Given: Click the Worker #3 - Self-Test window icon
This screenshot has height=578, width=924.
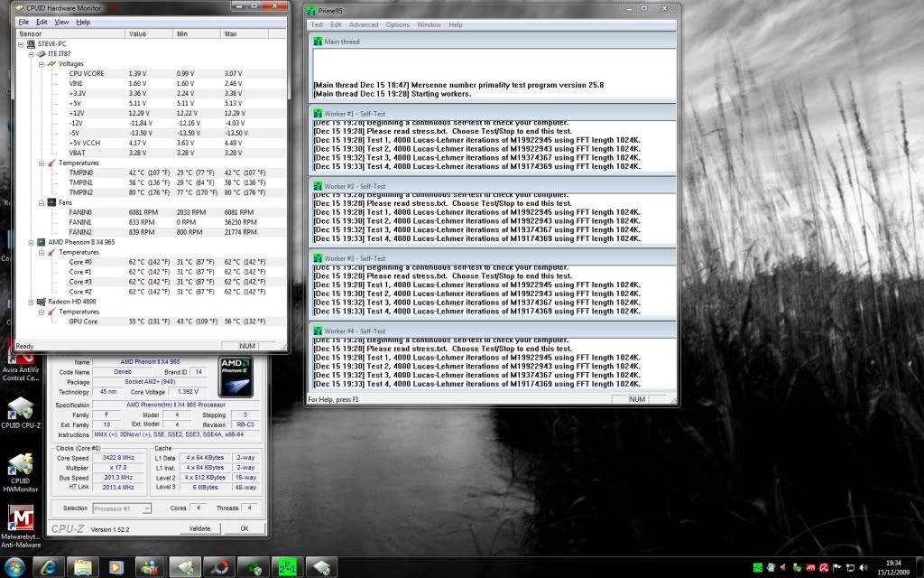Looking at the screenshot, I should tap(319, 258).
